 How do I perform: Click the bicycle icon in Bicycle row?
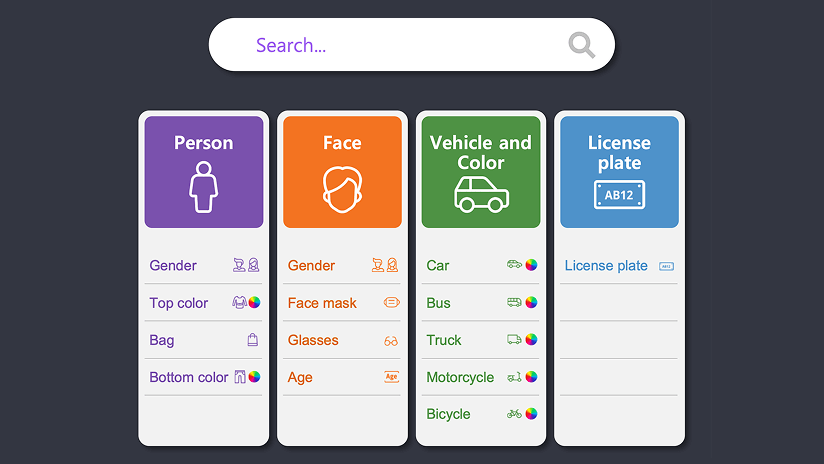click(x=514, y=413)
